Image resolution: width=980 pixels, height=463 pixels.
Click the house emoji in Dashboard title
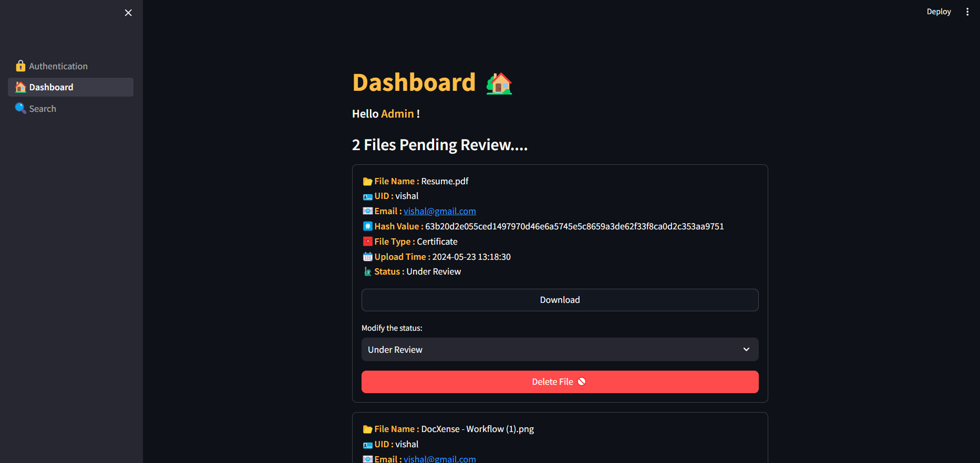click(x=499, y=83)
